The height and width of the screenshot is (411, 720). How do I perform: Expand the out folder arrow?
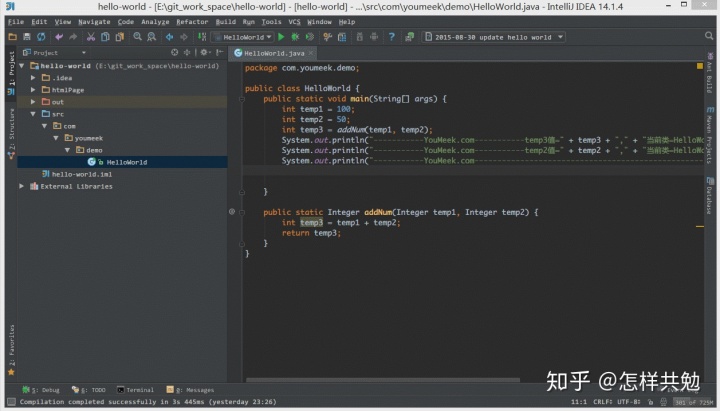click(33, 102)
